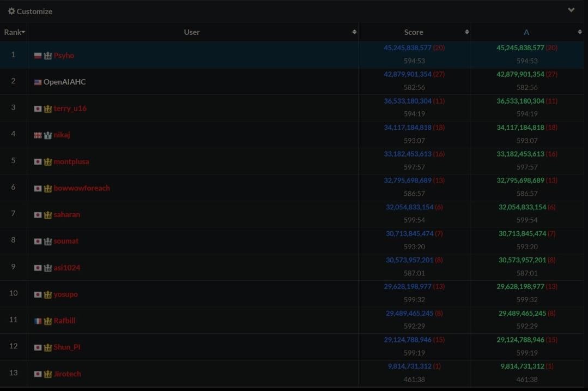Visit the bowwowforeach profile link
The width and height of the screenshot is (588, 391).
point(82,188)
